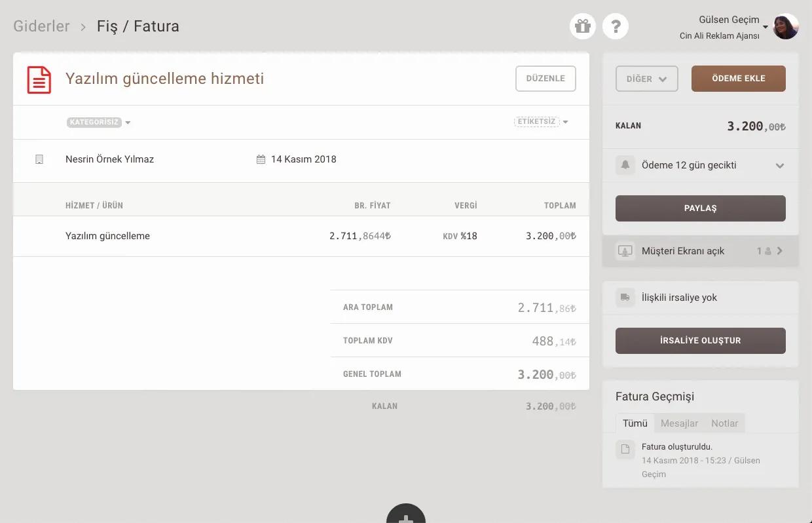Click the Ödeme Ekle button
812x523 pixels.
pos(738,79)
